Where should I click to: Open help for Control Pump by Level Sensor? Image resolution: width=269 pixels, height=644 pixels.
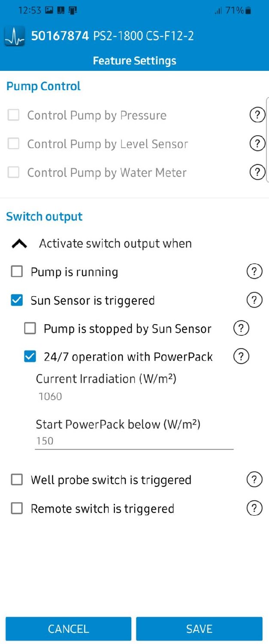257,143
